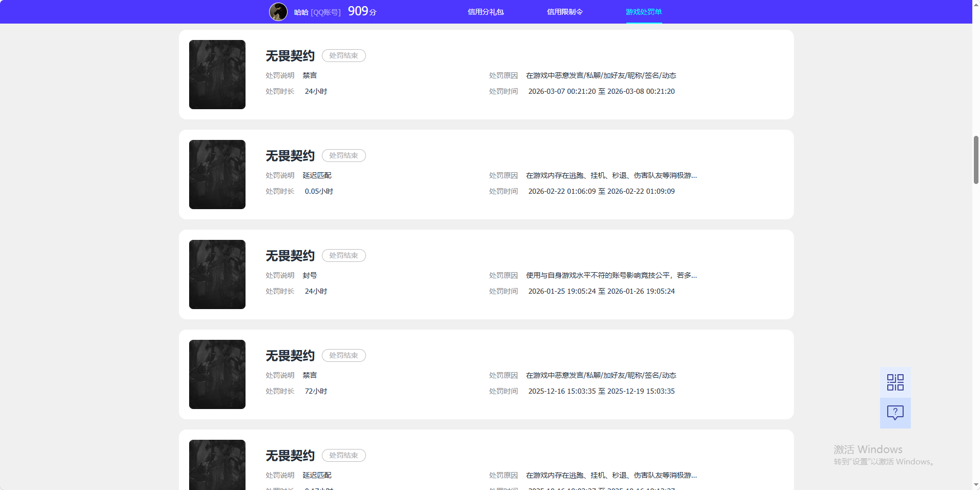Select the 游戏处罚单 tab

pos(643,11)
